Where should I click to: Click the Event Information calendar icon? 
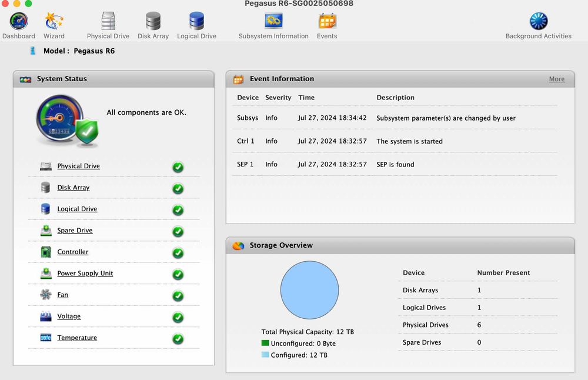point(238,79)
